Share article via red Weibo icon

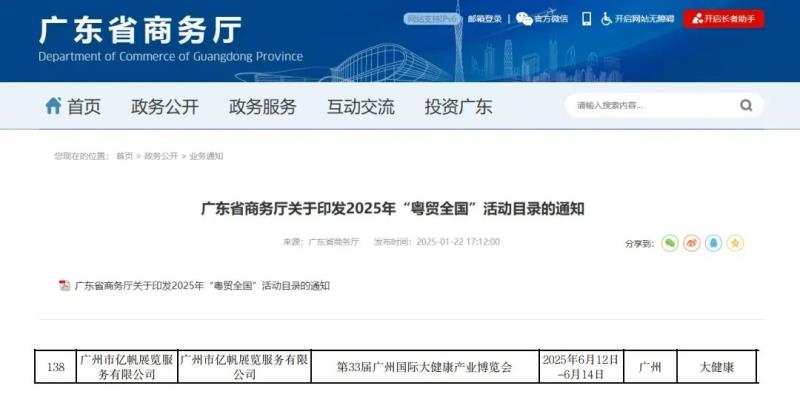[x=691, y=243]
